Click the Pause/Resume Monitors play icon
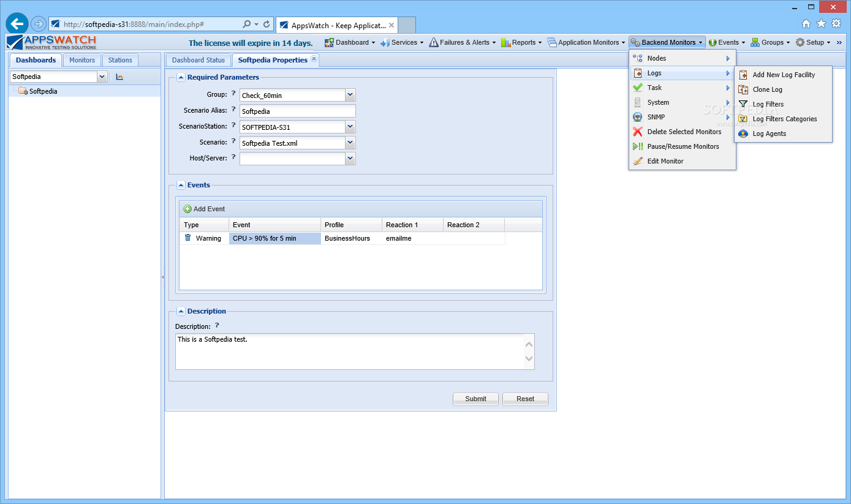The image size is (851, 504). point(637,146)
